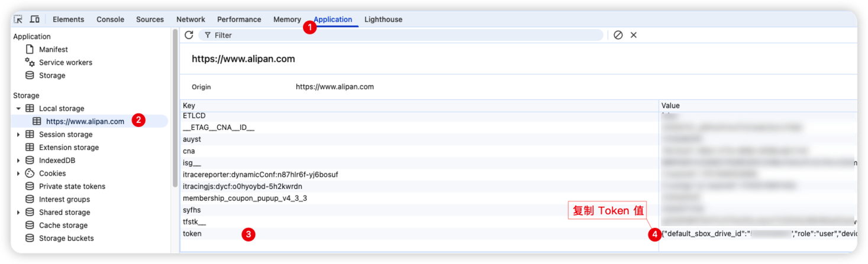Open Interest groups item
Viewport: 868px width, 264px height.
[64, 200]
